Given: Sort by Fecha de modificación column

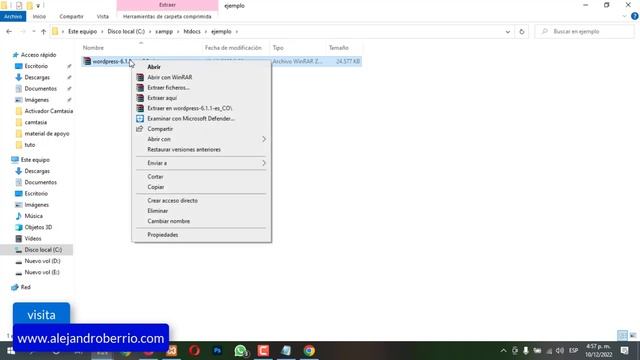Looking at the screenshot, I should 233,48.
